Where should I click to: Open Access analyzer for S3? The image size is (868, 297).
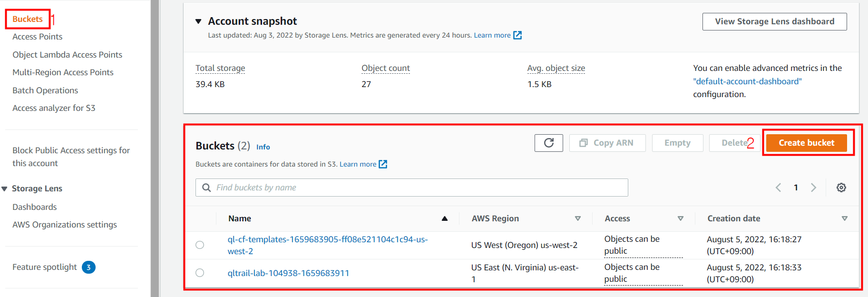[x=54, y=108]
